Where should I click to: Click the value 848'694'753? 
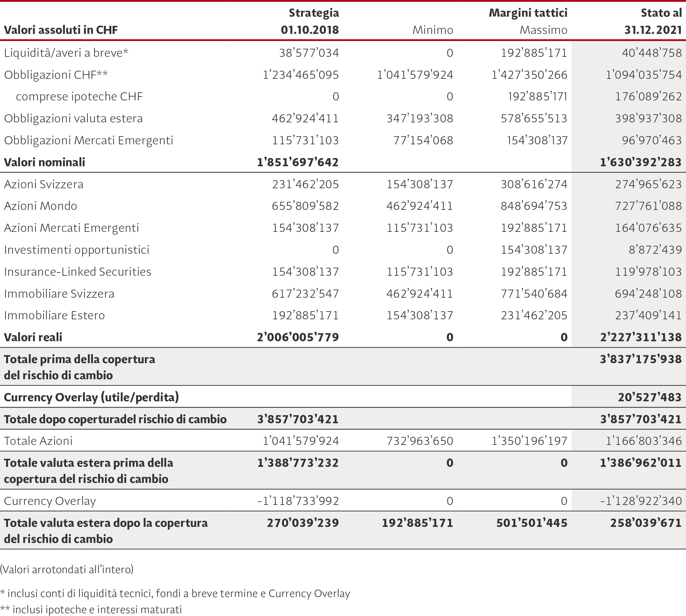click(x=534, y=206)
